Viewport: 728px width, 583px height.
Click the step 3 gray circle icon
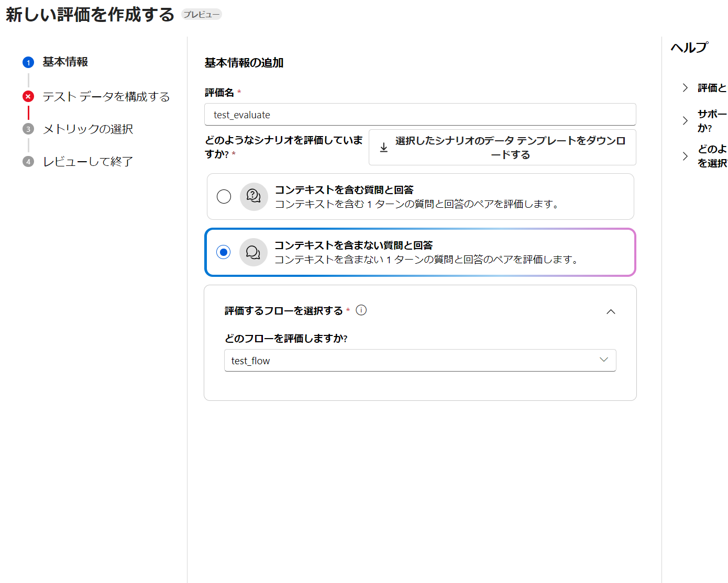[x=28, y=129]
